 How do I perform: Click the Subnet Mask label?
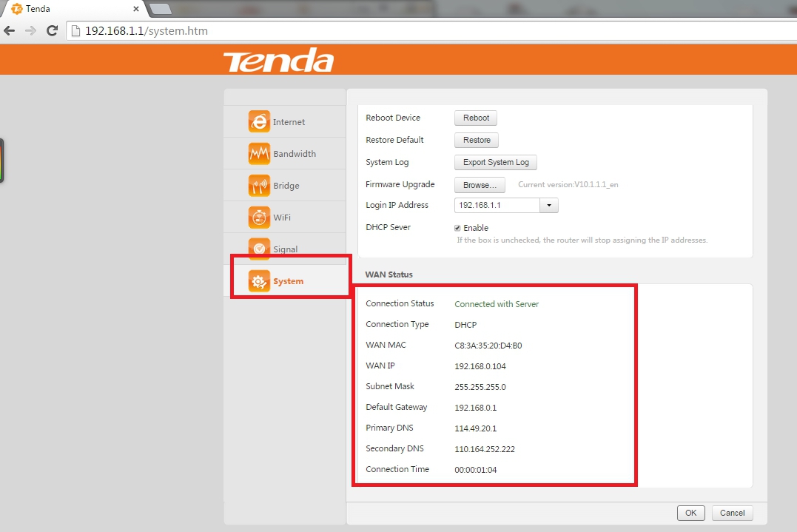[390, 387]
